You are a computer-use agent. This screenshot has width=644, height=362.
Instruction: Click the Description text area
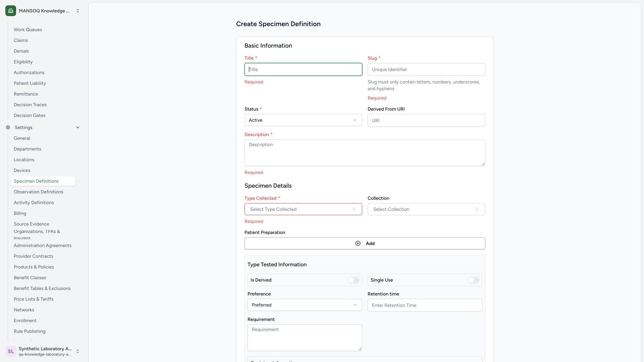[365, 153]
